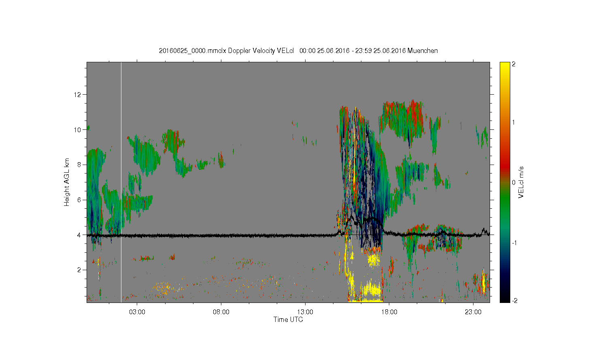The image size is (607, 364).
Task: Click the 8 km height tick label
Action: [x=79, y=165]
